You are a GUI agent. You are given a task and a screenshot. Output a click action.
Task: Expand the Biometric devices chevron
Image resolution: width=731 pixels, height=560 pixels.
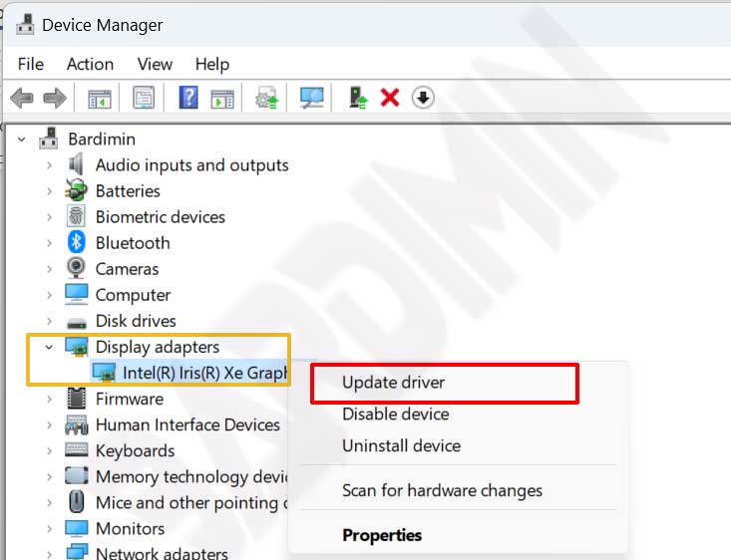49,217
